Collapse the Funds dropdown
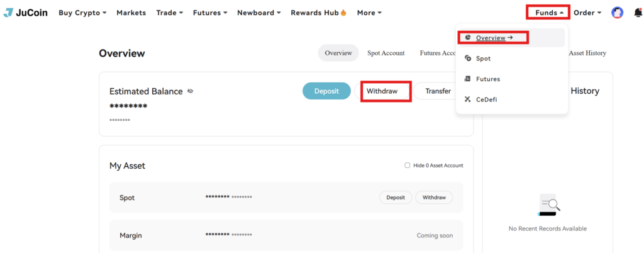644x253 pixels. pos(549,13)
